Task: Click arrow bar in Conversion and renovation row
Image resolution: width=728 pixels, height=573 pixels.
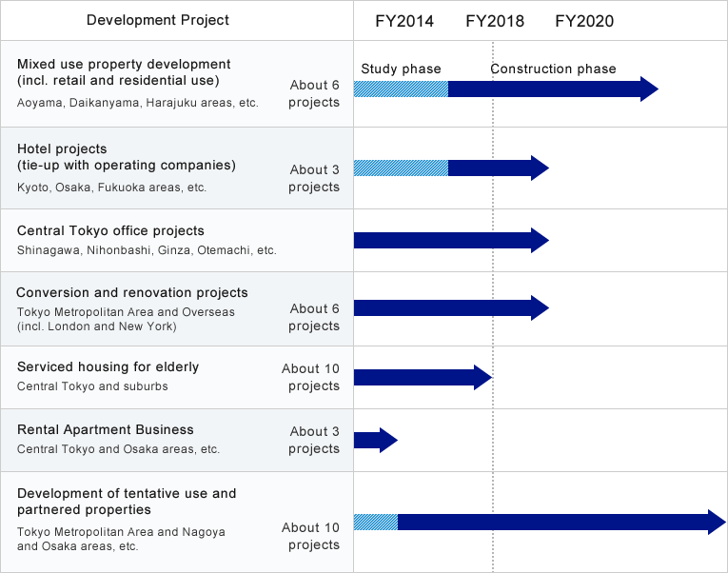Action: point(451,307)
